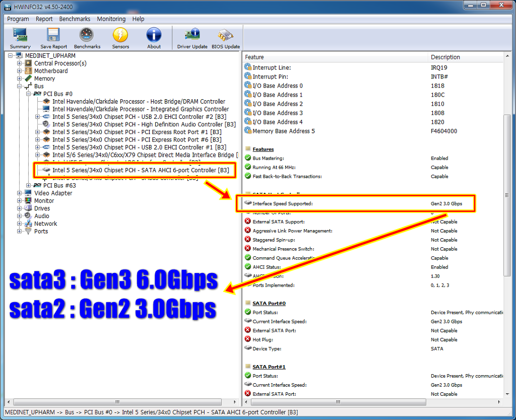Click the right pane horizontal scrollbar thumb
The image size is (516, 420).
tap(338, 402)
